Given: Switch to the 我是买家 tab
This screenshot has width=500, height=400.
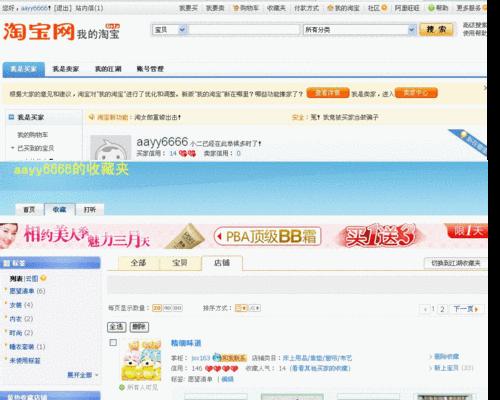Looking at the screenshot, I should tap(24, 69).
